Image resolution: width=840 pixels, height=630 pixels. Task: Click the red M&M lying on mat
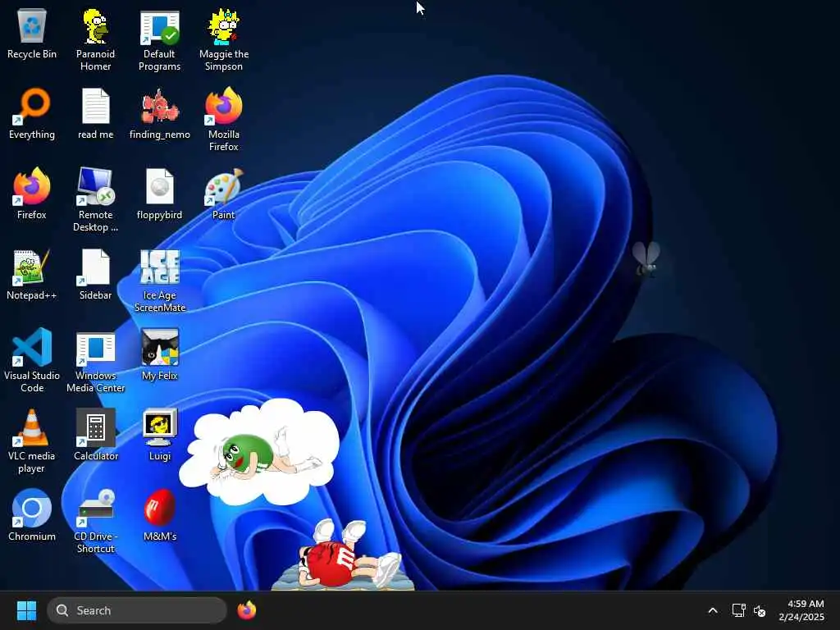click(343, 556)
